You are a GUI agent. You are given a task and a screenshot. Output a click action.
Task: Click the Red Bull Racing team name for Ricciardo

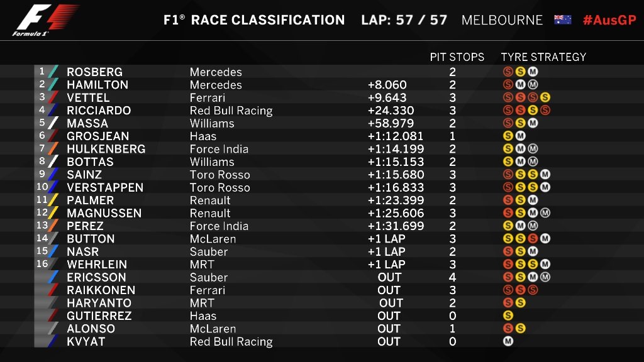tap(231, 111)
